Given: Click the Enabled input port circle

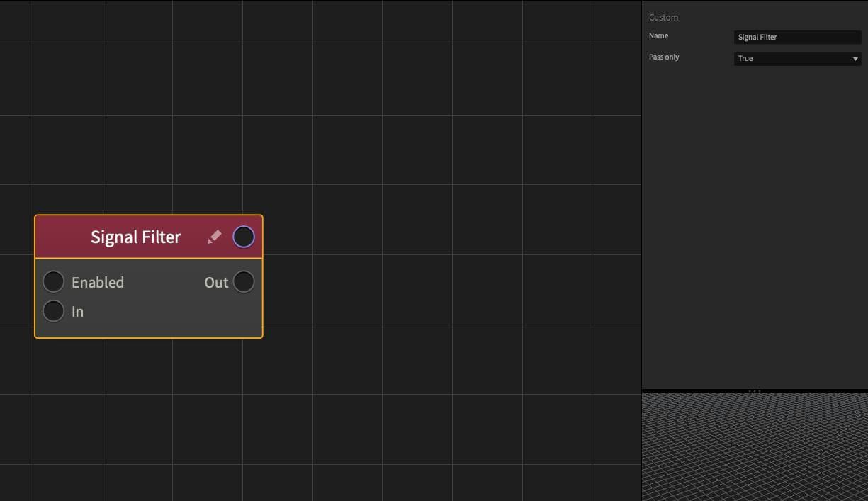Looking at the screenshot, I should 54,282.
